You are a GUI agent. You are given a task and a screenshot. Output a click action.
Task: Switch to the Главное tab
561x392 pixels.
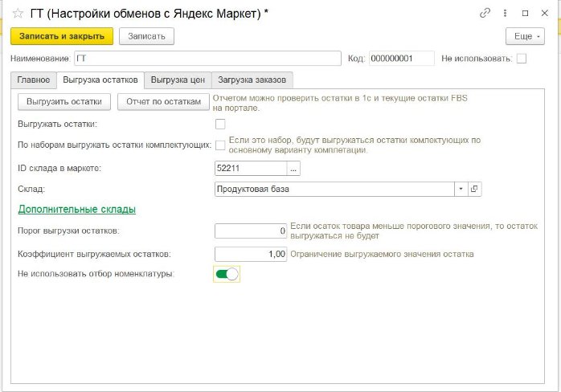click(x=34, y=80)
